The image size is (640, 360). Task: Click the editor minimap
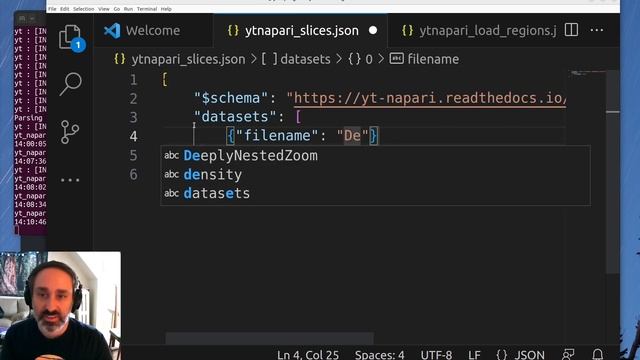(x=588, y=74)
